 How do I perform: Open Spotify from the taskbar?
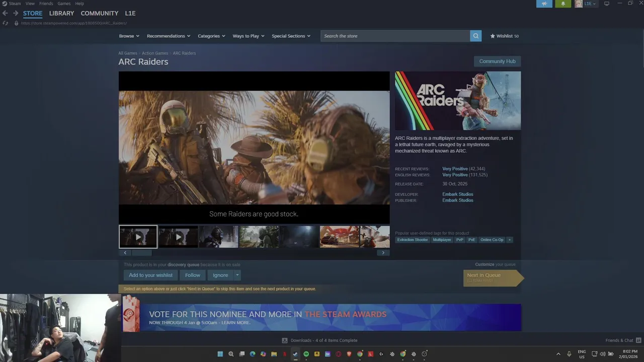point(306,354)
